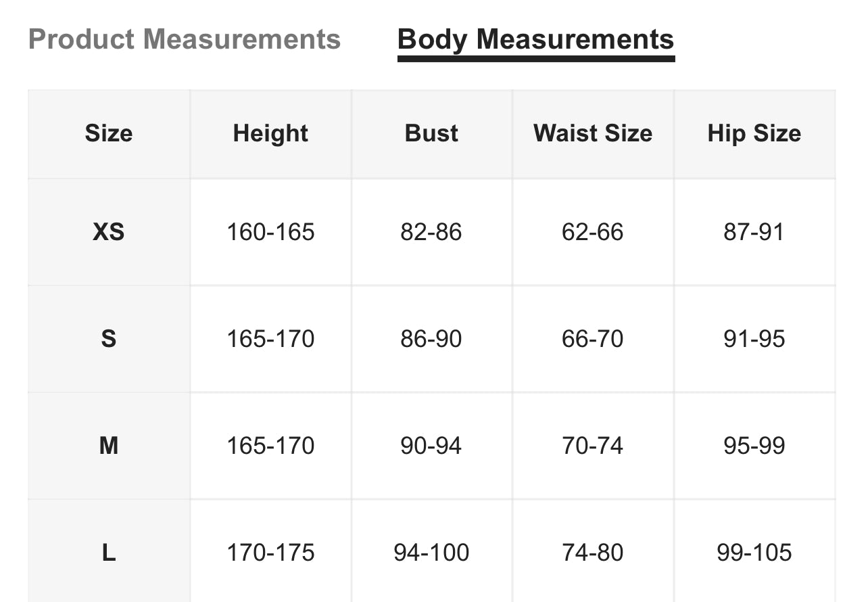This screenshot has width=868, height=602.
Task: Click the L bust cell 94-100
Action: [x=431, y=553]
